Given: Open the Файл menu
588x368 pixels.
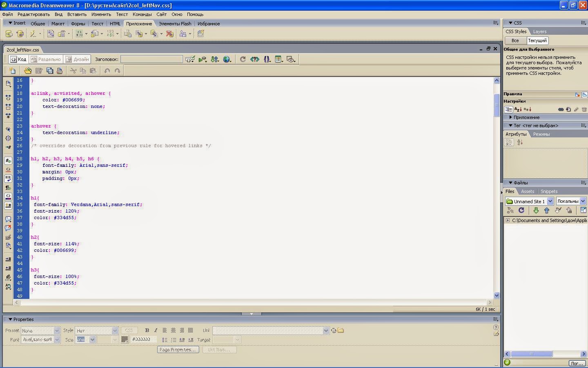Looking at the screenshot, I should [7, 14].
